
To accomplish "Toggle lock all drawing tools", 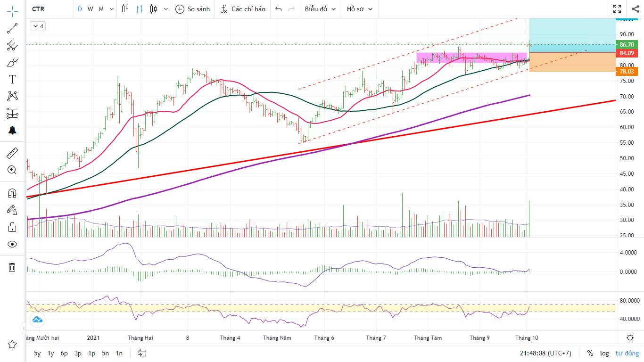I will click(x=12, y=227).
